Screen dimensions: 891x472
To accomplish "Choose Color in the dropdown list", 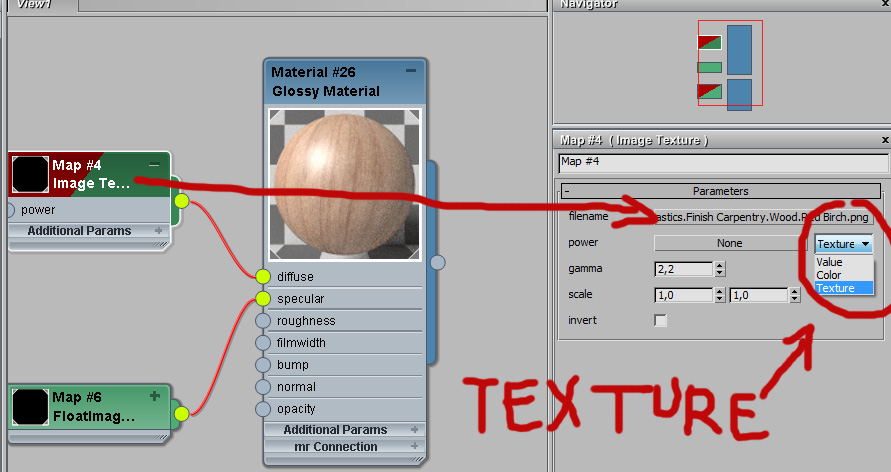I will (x=843, y=275).
